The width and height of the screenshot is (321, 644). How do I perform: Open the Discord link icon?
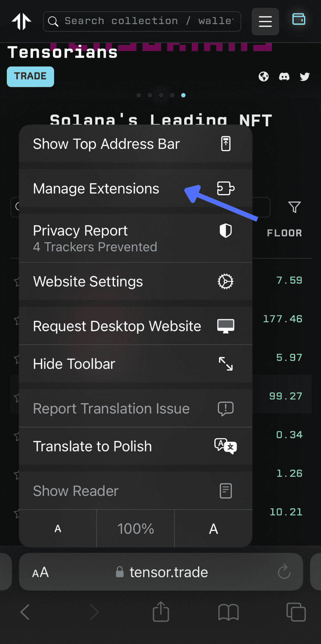click(x=284, y=77)
